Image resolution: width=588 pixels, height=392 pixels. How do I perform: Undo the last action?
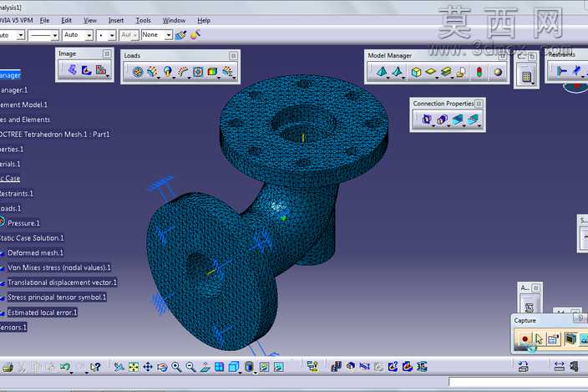point(65,366)
